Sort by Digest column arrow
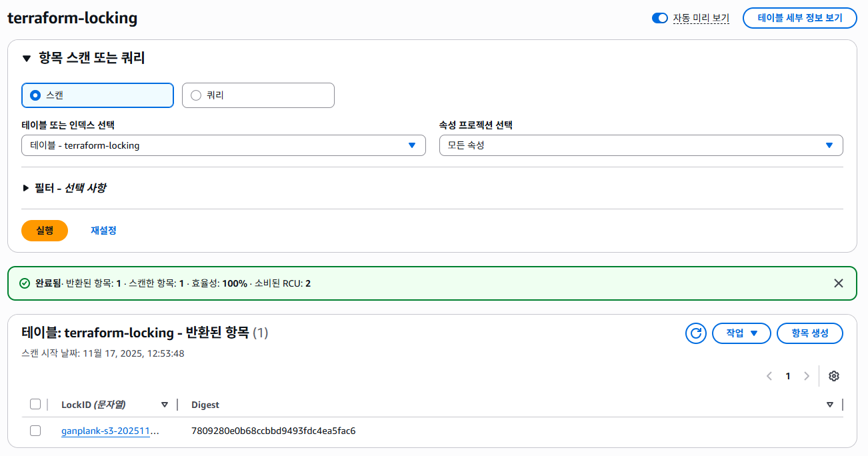The height and width of the screenshot is (456, 868). (830, 405)
